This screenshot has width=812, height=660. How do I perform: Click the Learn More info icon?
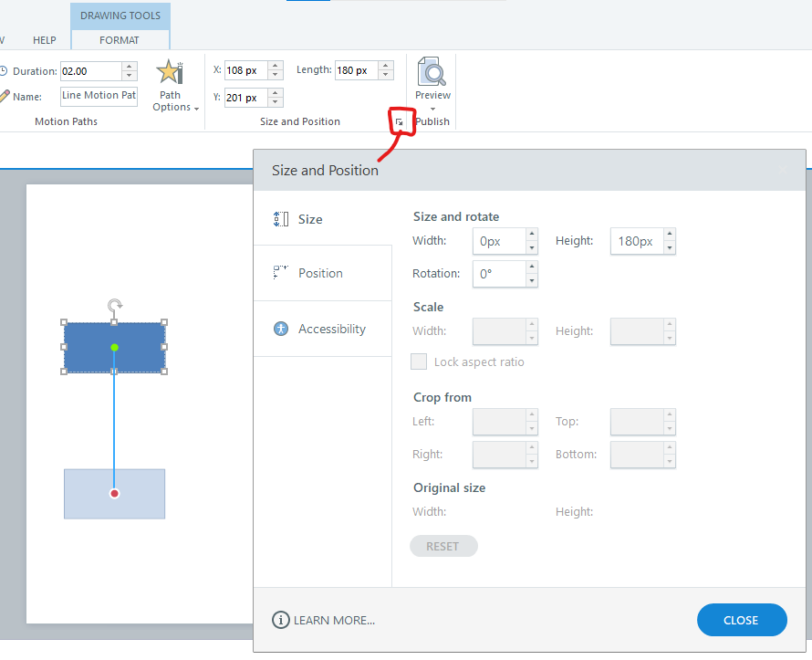pos(281,620)
